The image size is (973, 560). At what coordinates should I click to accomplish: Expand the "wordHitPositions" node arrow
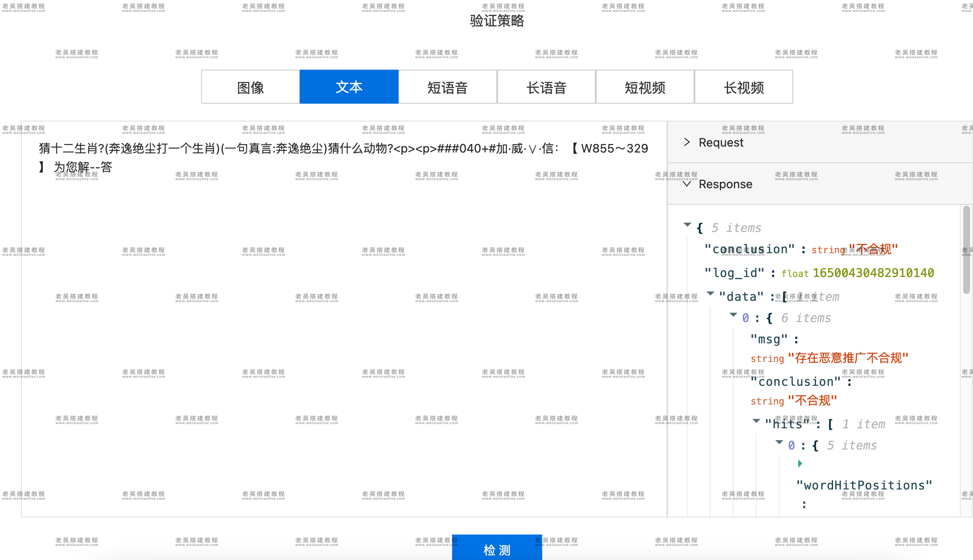[x=800, y=464]
